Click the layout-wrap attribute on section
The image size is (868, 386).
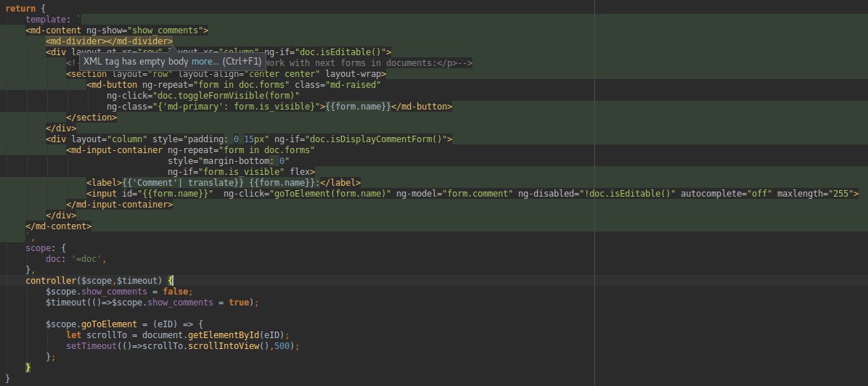tap(353, 74)
